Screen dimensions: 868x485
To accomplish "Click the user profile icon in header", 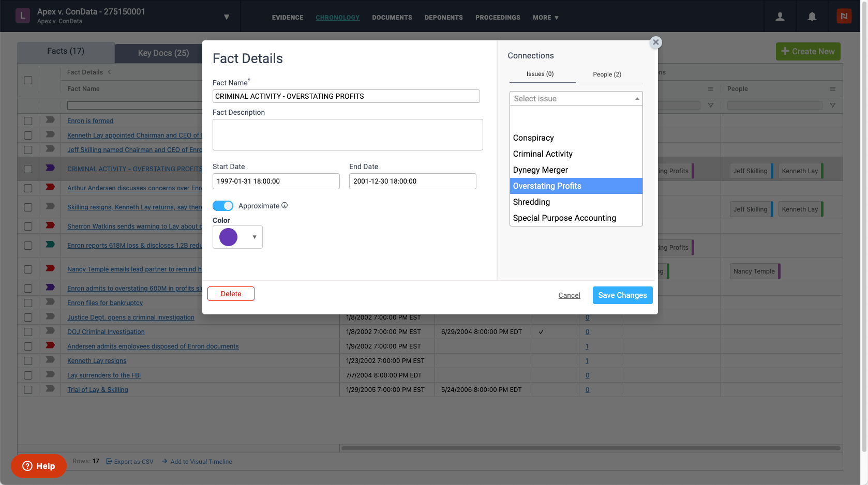I will point(780,17).
